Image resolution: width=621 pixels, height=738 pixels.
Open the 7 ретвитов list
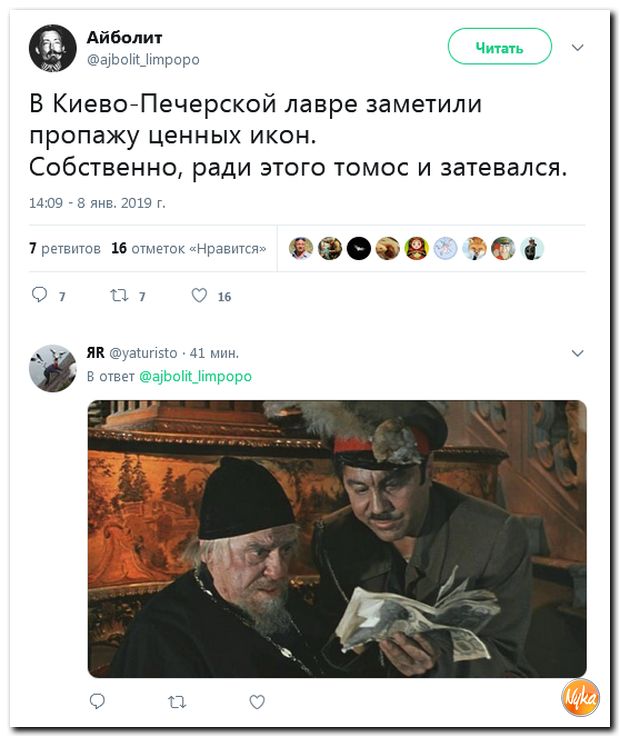tap(65, 248)
